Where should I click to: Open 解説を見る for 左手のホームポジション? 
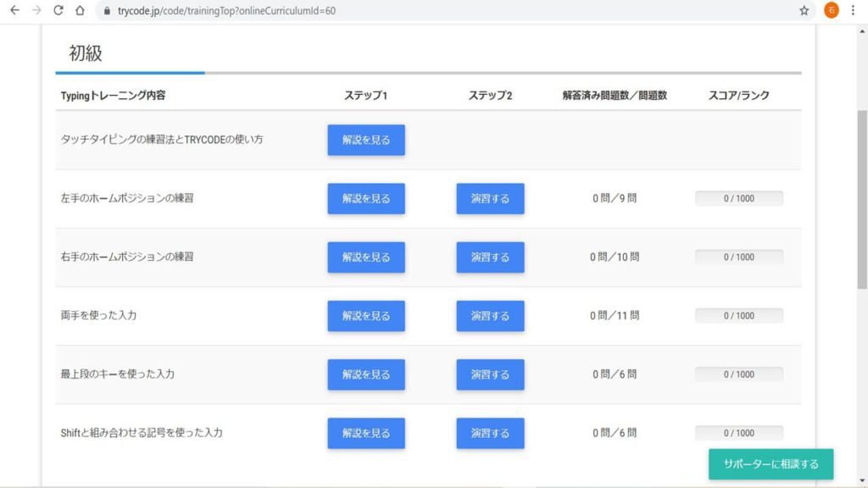[366, 198]
